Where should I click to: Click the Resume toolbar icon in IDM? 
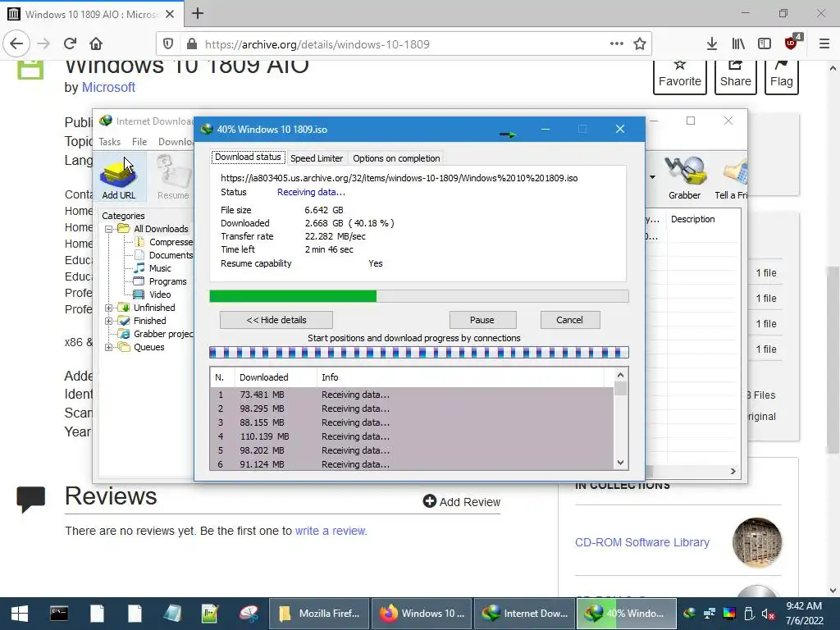[172, 177]
